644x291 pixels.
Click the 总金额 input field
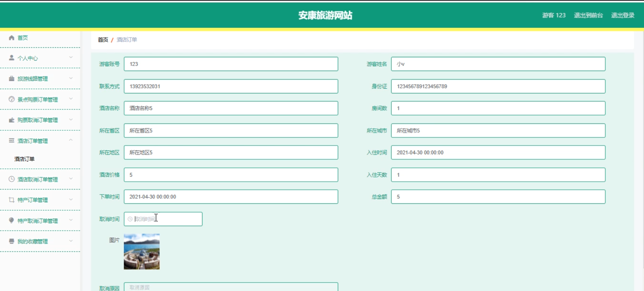point(498,197)
